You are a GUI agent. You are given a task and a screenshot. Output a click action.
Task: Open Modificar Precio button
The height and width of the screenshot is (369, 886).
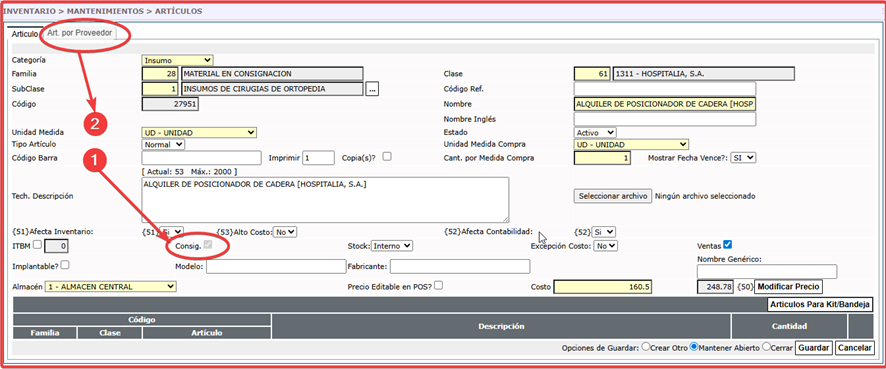click(788, 287)
